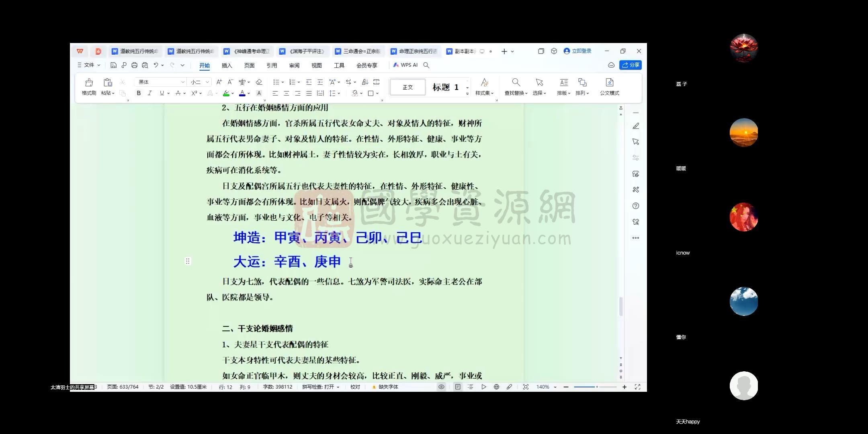Image resolution: width=868 pixels, height=434 pixels.
Task: Open Find and Replace (查找替换)
Action: [516, 86]
